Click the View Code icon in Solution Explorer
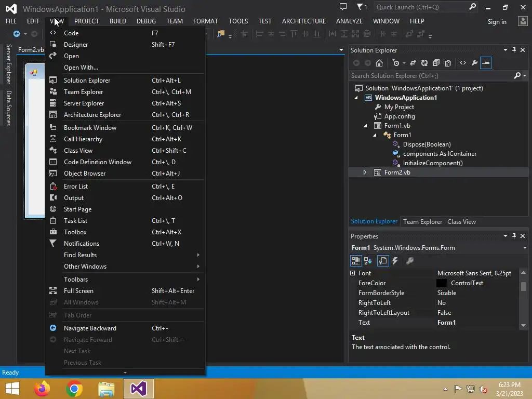The image size is (532, 399). coord(463,63)
